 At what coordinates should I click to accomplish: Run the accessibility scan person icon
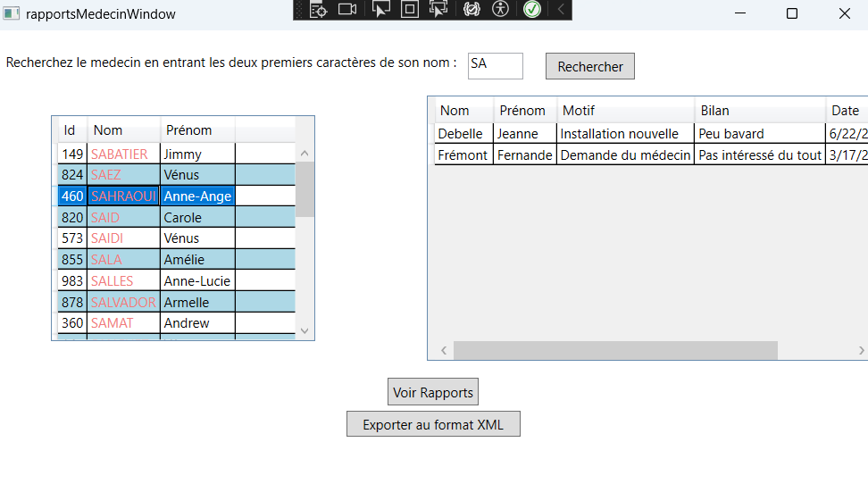click(500, 10)
